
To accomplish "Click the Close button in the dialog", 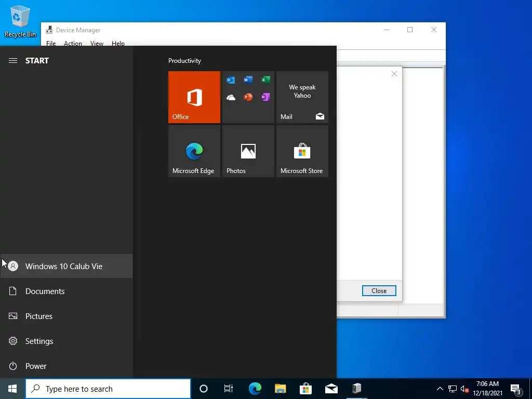I will click(379, 291).
